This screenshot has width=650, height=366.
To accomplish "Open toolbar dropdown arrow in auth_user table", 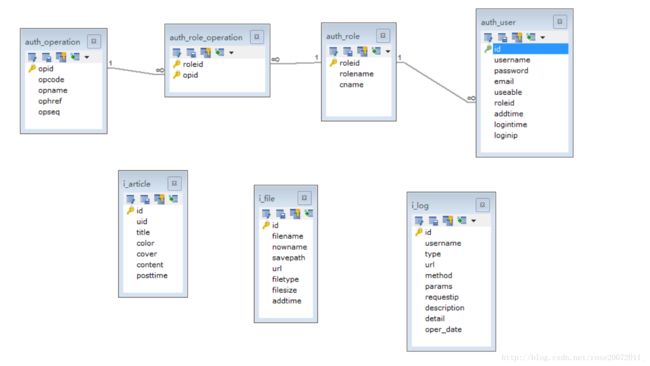I will pyautogui.click(x=543, y=38).
